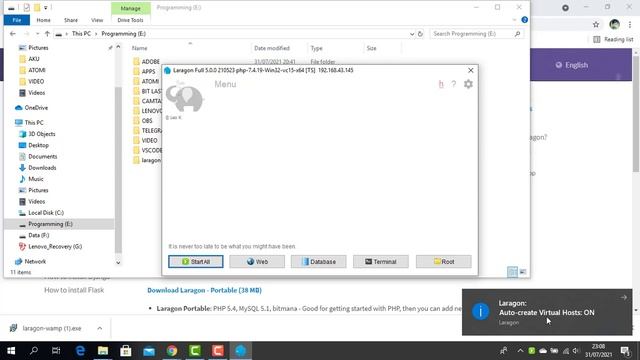Open Local Disk (C:) drive

coord(46,213)
